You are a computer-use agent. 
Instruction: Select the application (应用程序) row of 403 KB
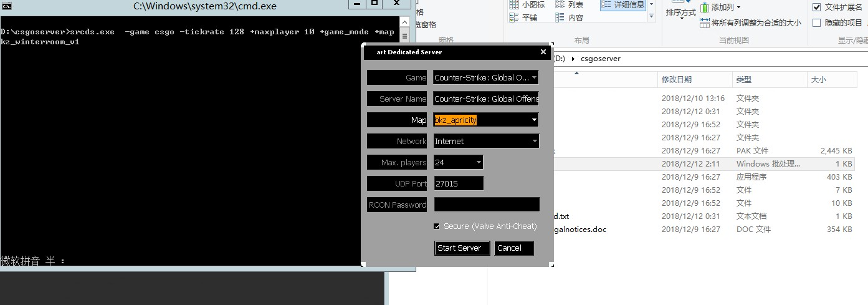click(x=704, y=177)
